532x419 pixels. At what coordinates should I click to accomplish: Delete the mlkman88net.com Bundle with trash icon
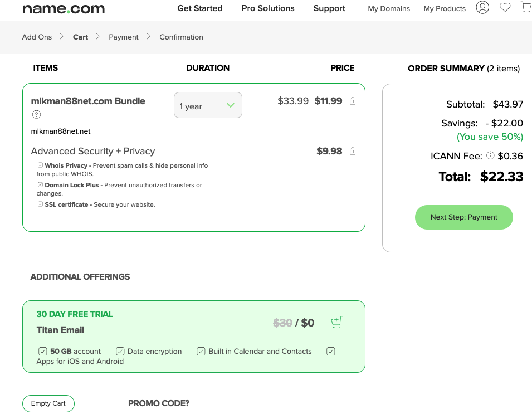pos(353,101)
